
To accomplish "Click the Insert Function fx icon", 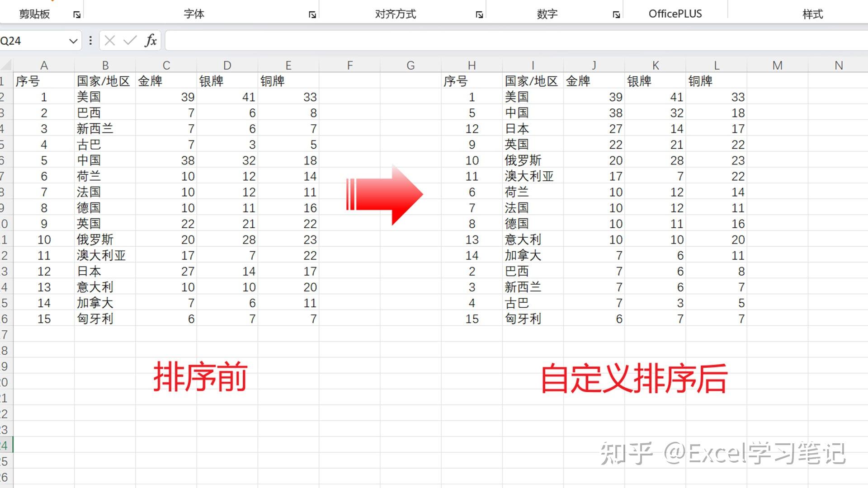I will [151, 41].
